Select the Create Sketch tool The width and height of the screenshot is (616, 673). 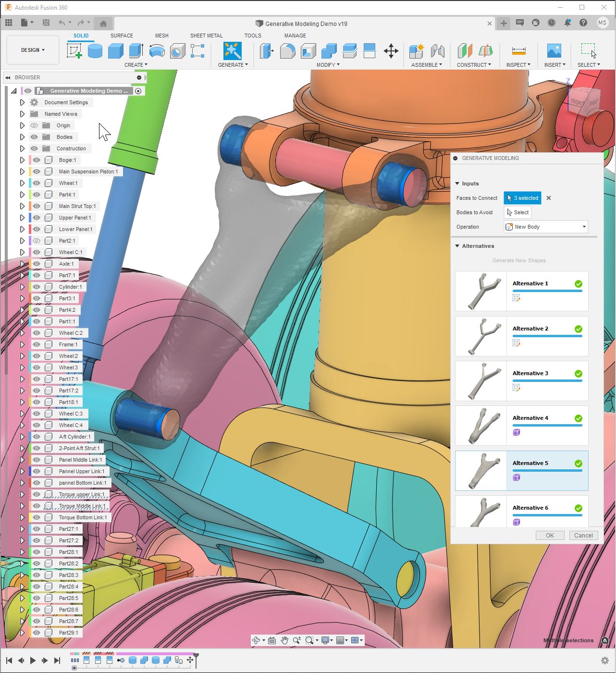(x=74, y=50)
